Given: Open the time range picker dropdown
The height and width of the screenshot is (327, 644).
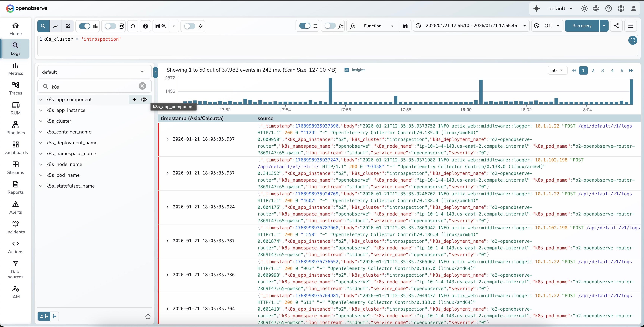Looking at the screenshot, I should (472, 26).
